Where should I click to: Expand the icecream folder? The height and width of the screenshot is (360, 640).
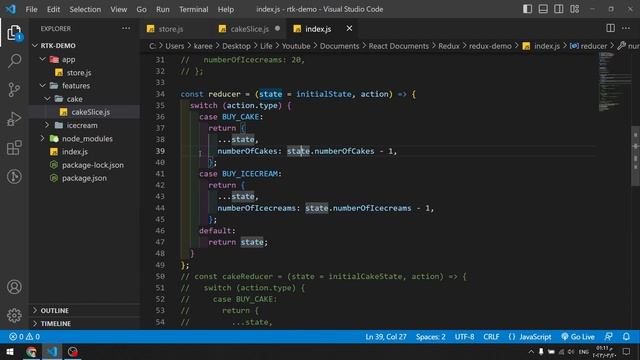(x=82, y=125)
